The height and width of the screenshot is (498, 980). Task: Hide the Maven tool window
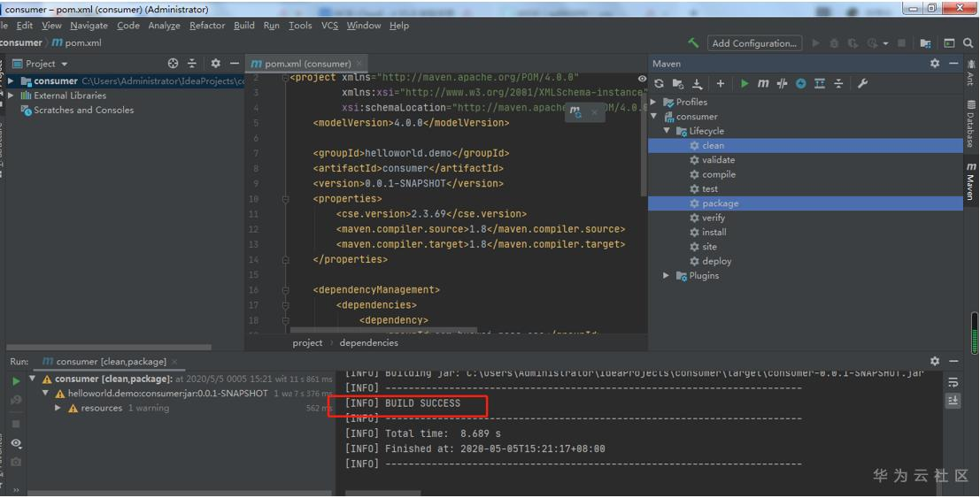click(x=953, y=63)
